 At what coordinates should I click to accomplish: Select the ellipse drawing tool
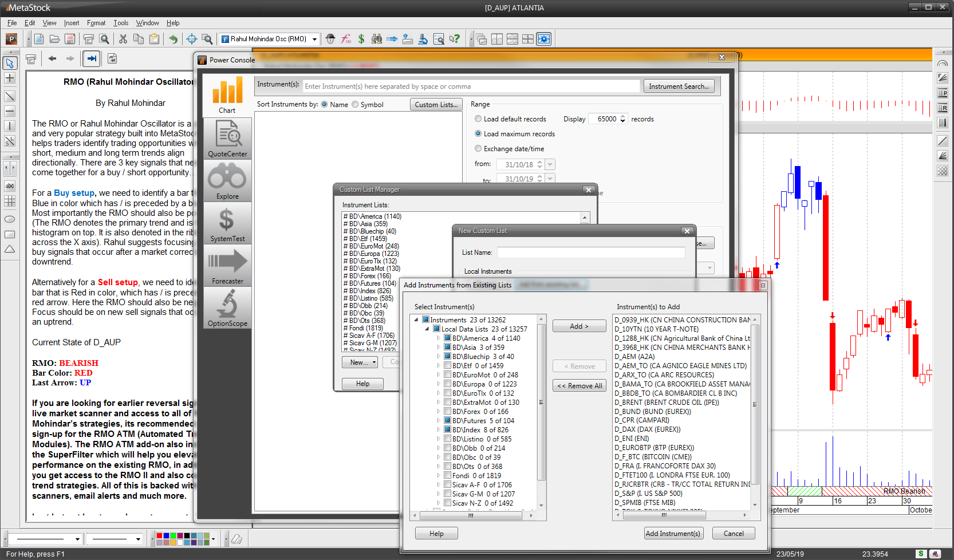pos(10,219)
